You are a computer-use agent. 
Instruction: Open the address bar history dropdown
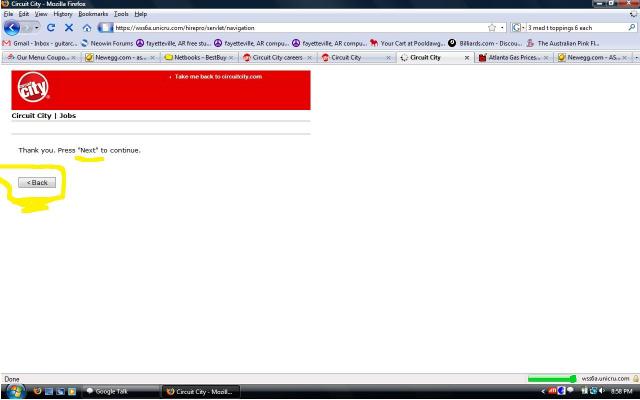(502, 28)
